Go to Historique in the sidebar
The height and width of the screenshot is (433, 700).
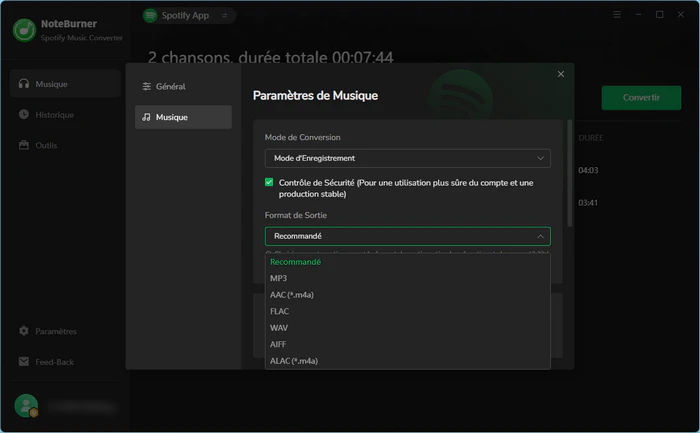pyautogui.click(x=65, y=114)
